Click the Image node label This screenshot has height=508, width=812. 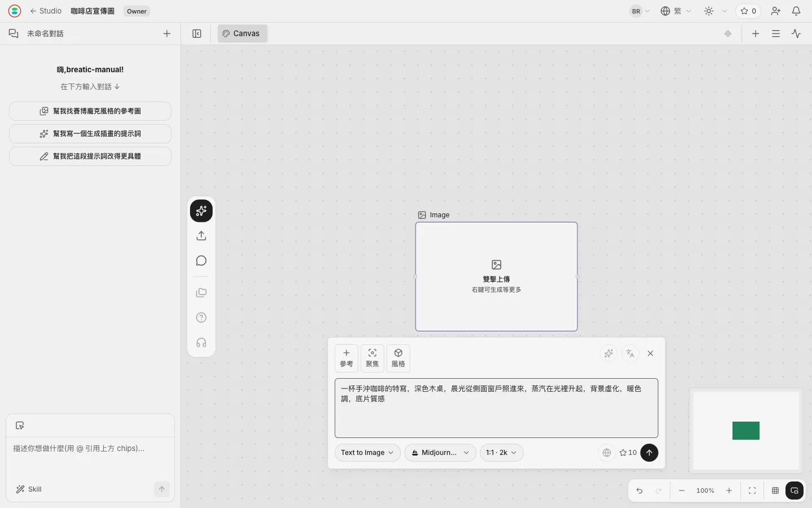434,215
